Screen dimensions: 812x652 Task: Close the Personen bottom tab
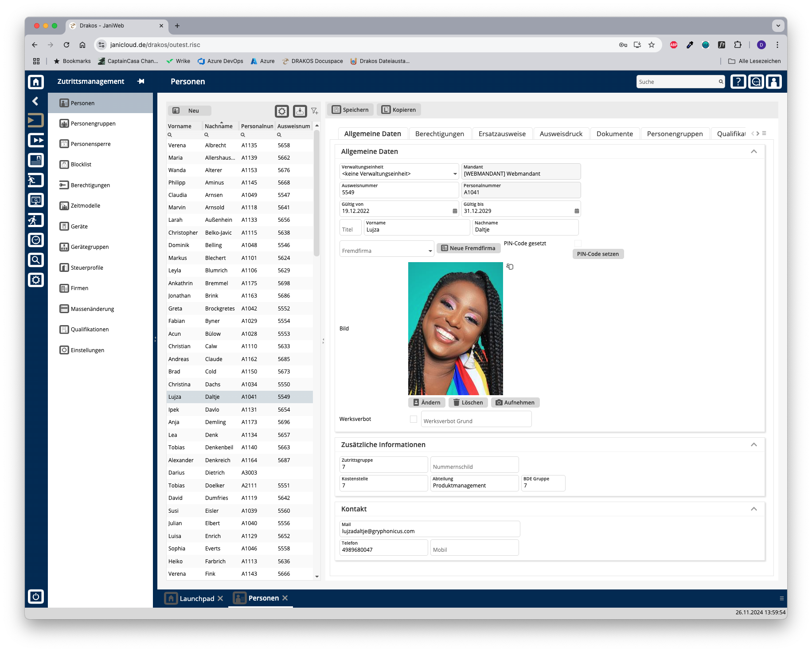285,598
